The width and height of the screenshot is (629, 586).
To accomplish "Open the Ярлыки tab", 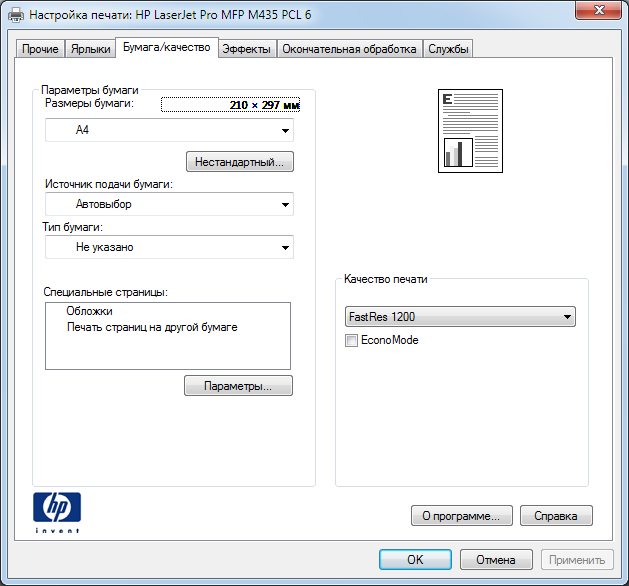I will click(91, 49).
